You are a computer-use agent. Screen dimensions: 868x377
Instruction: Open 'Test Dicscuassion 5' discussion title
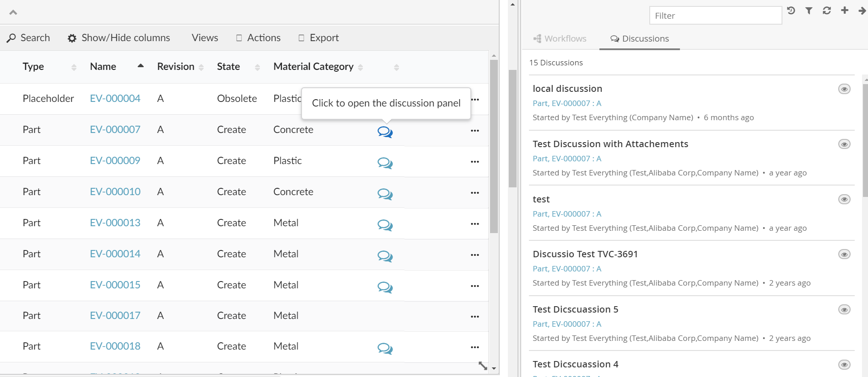click(x=575, y=309)
